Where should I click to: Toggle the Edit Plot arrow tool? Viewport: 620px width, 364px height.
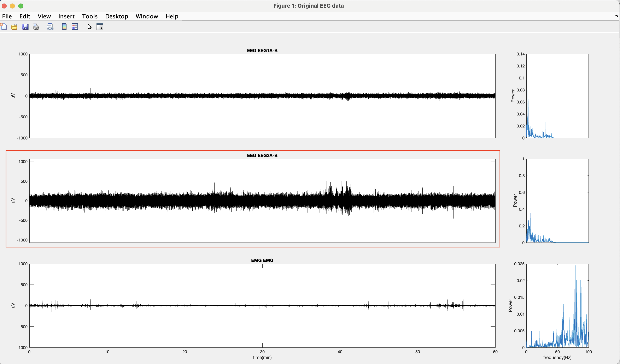[x=89, y=27]
